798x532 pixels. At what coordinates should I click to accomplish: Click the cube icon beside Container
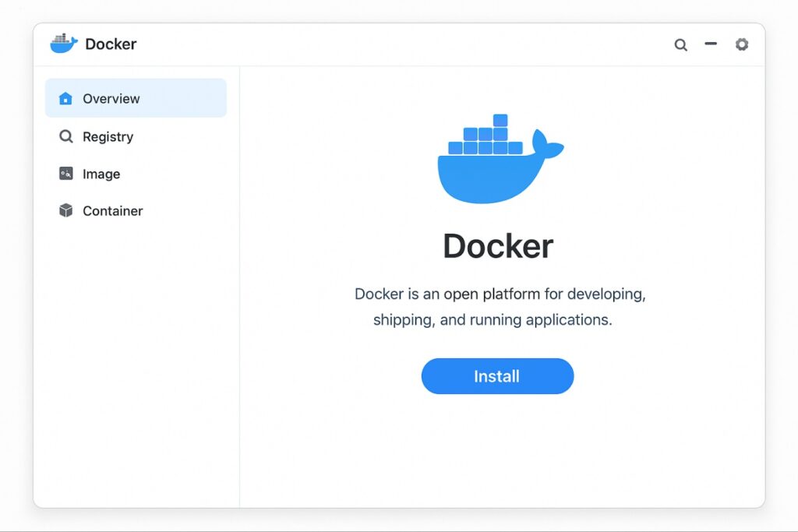[65, 211]
